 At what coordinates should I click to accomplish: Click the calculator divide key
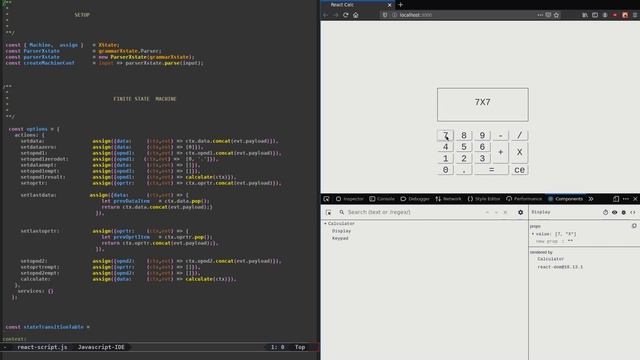click(x=519, y=135)
